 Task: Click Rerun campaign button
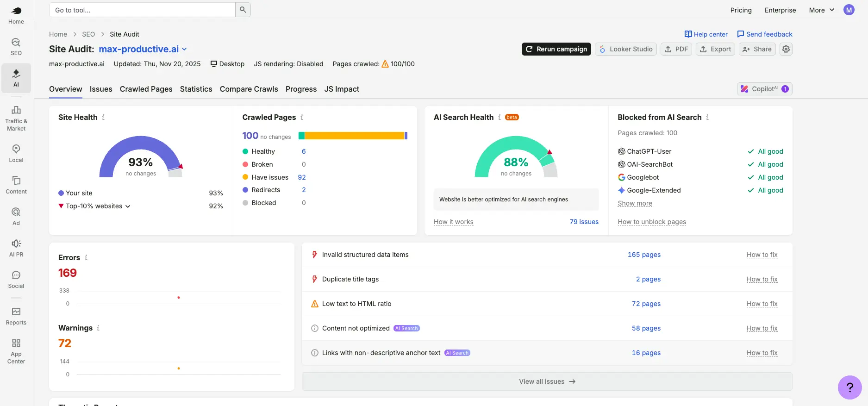(x=556, y=49)
